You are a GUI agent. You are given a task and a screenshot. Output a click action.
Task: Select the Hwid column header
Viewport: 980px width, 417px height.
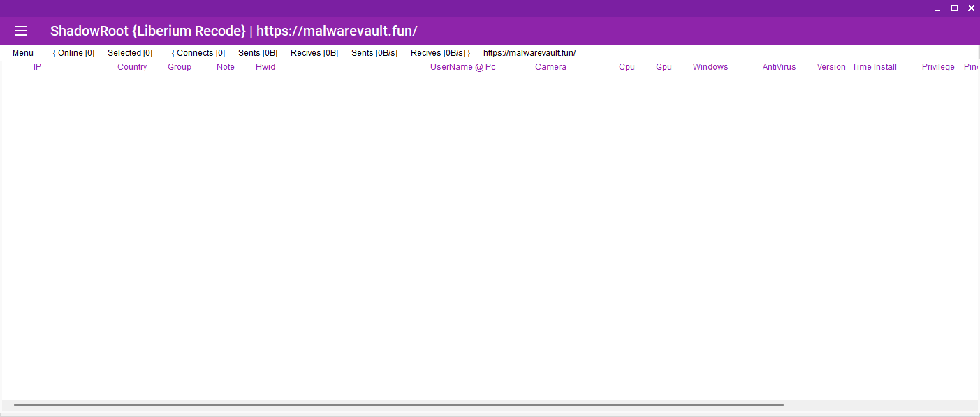(x=265, y=67)
